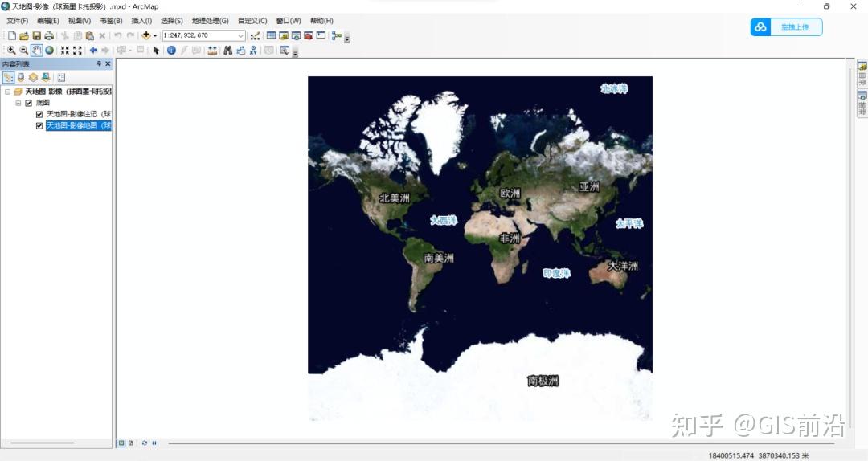Image resolution: width=868 pixels, height=461 pixels.
Task: Zoom to Full Extent globe
Action: (x=49, y=51)
